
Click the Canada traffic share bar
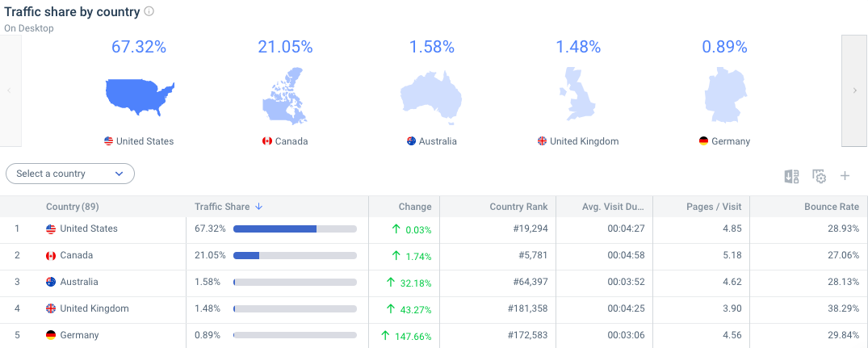click(x=295, y=255)
